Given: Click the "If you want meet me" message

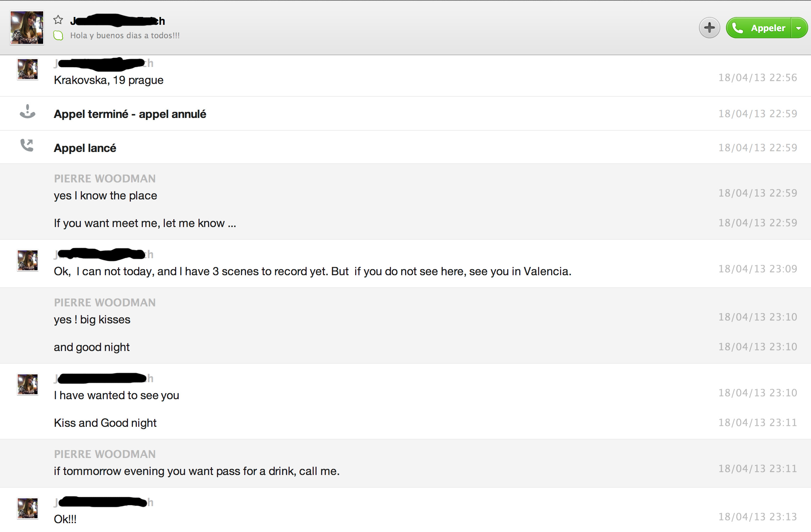Looking at the screenshot, I should [145, 223].
